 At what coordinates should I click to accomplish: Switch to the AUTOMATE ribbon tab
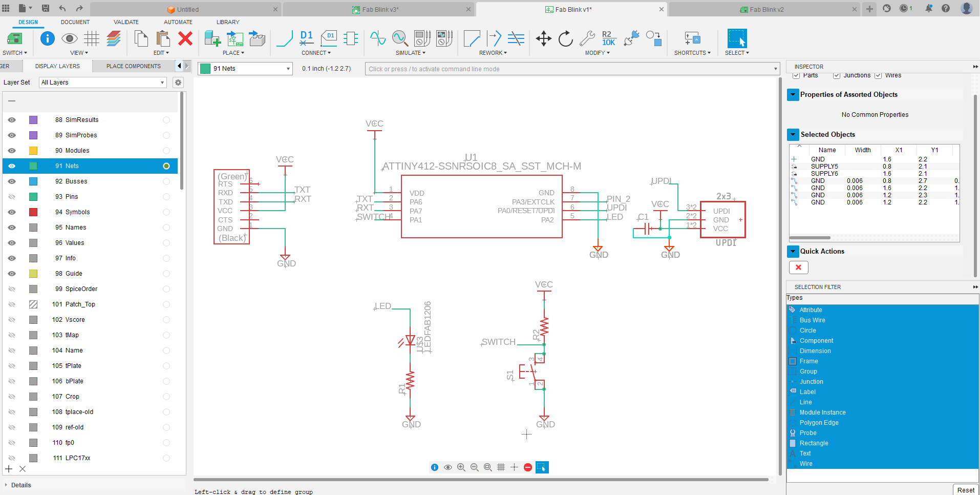[x=178, y=22]
